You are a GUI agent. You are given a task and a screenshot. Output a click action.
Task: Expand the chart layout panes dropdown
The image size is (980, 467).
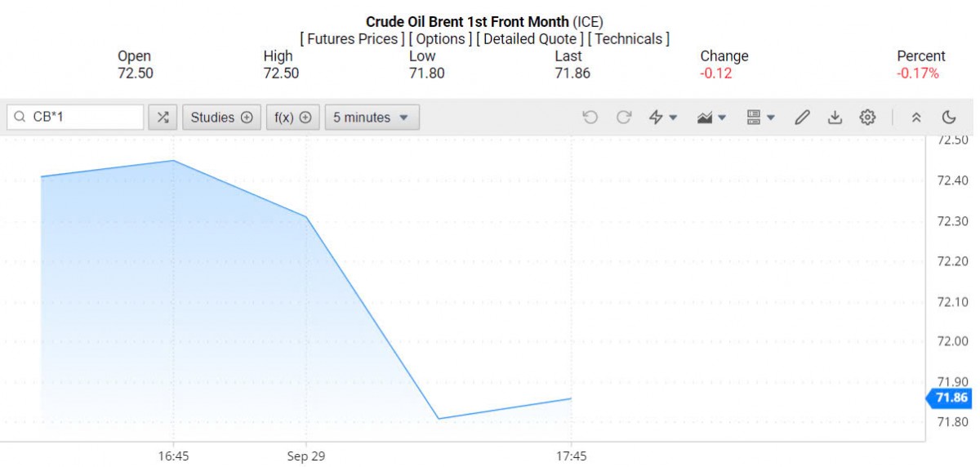tap(761, 118)
